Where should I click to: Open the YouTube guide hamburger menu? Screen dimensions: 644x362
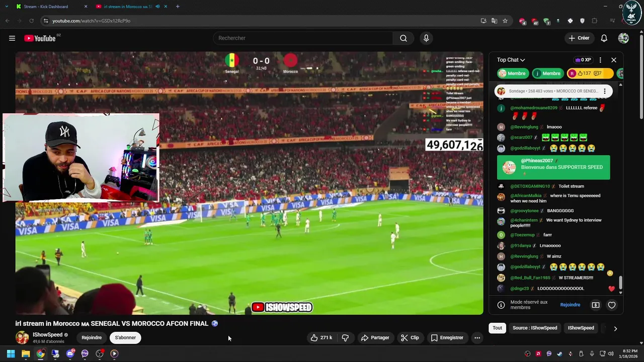[x=12, y=38]
